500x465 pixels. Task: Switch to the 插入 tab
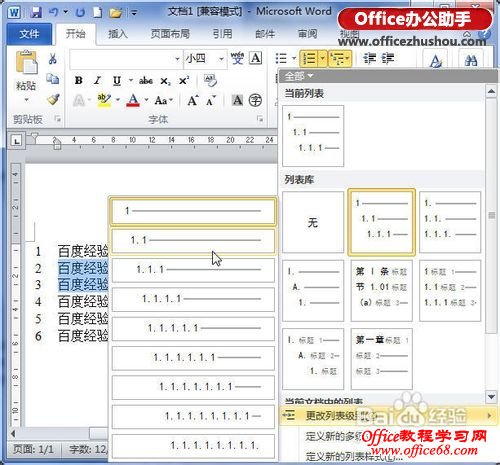click(118, 34)
